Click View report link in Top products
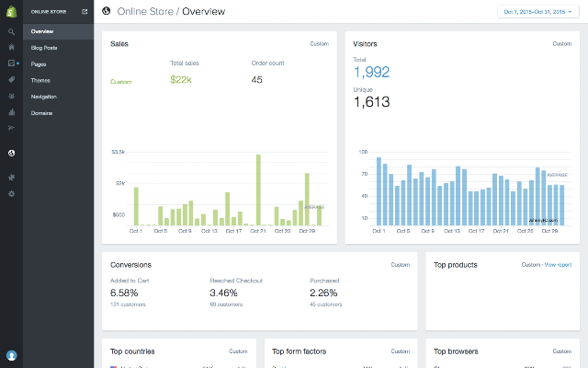This screenshot has height=368, width=588. coord(558,265)
